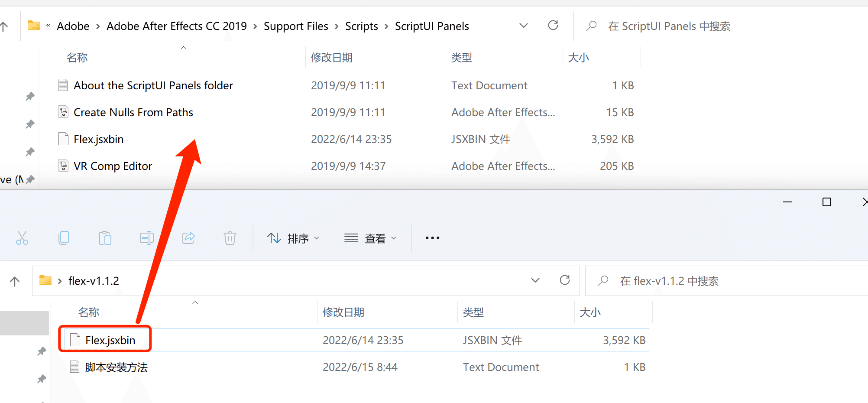Refresh the flex-v1.1.2 folder view

[565, 280]
